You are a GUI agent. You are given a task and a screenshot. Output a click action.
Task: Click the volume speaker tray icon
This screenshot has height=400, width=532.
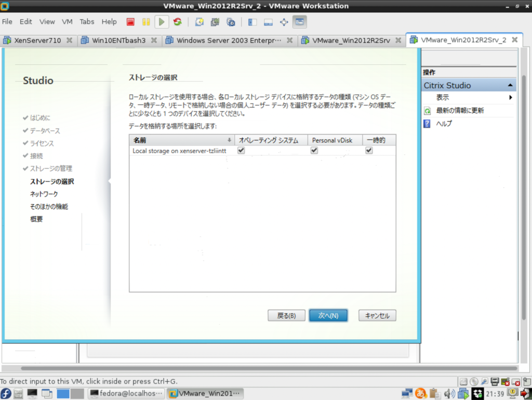tap(449, 394)
